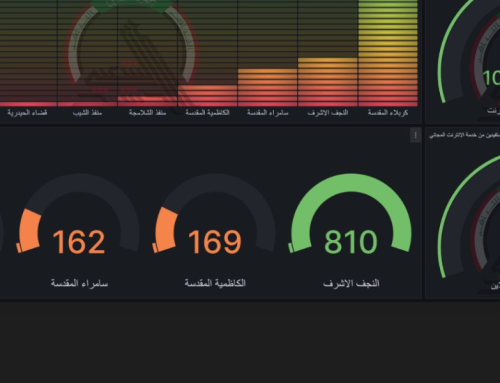The height and width of the screenshot is (383, 500).
Task: Select the الكاظمية المقدسة bar in the bar chart
Action: tap(208, 96)
